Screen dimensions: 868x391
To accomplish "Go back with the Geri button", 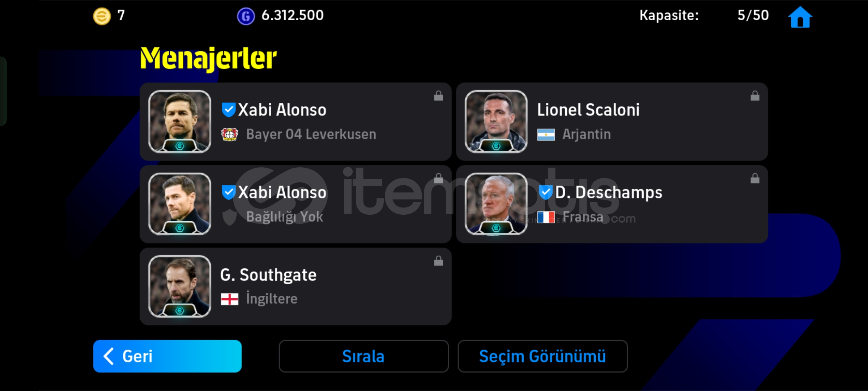I will coord(167,356).
